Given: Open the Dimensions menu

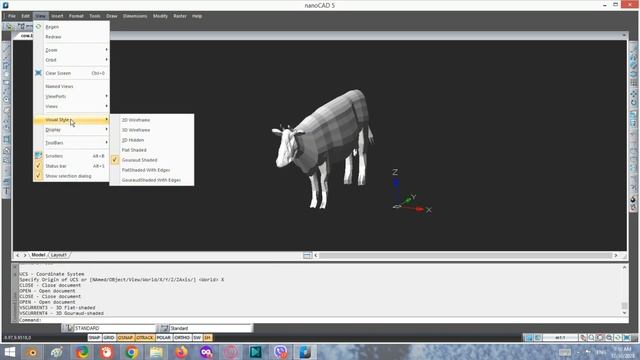Looking at the screenshot, I should (x=135, y=16).
